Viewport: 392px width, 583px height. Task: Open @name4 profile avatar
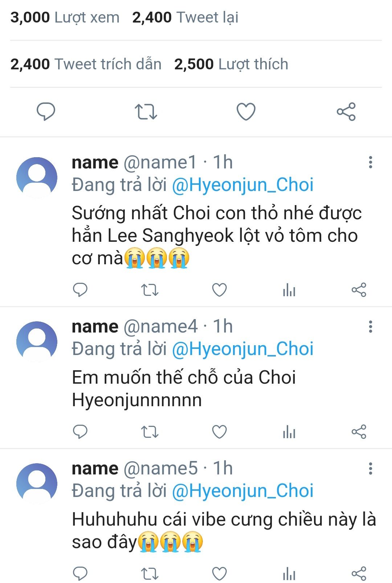37,342
